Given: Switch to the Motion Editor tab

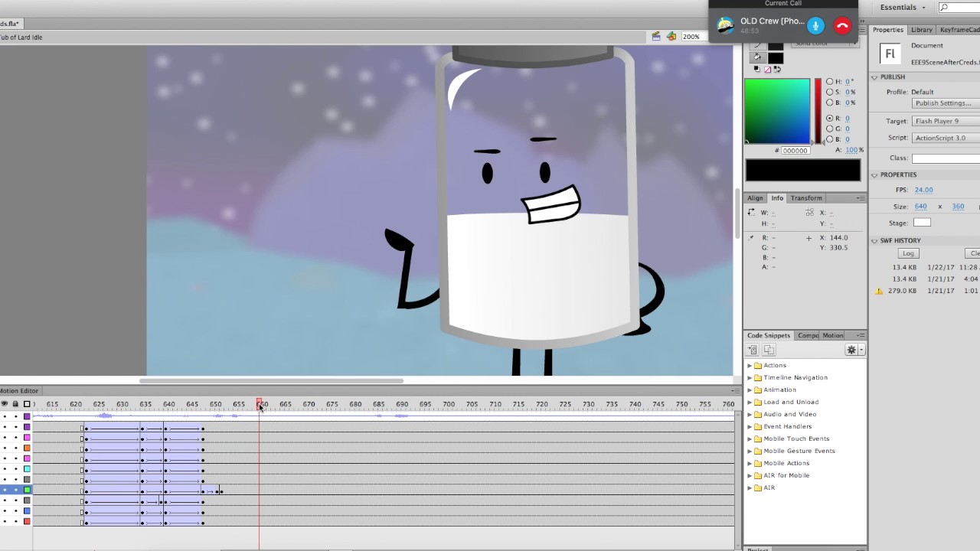Looking at the screenshot, I should (x=19, y=391).
